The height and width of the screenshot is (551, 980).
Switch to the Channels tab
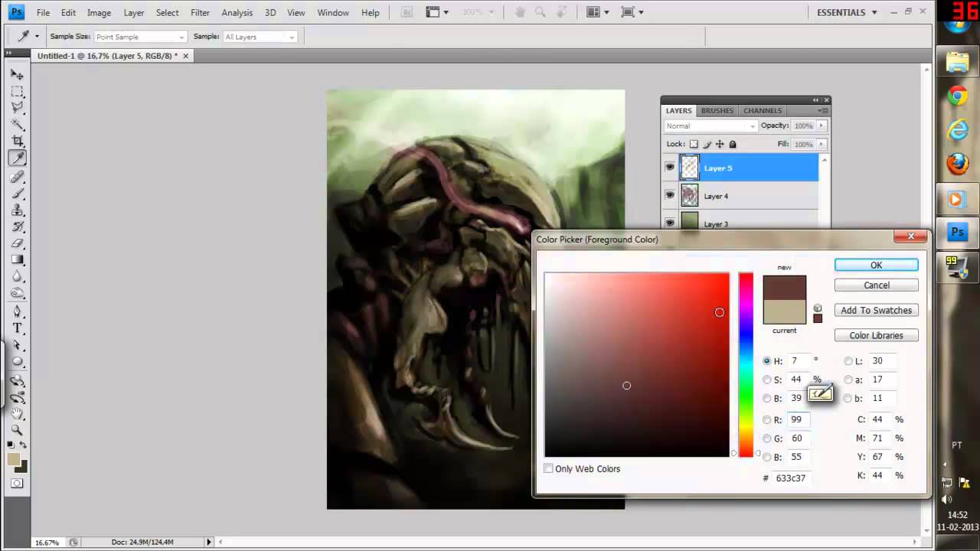click(763, 110)
